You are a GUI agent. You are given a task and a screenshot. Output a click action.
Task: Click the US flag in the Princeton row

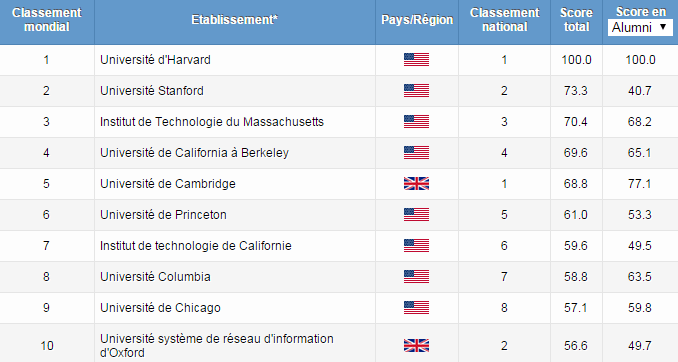(x=416, y=215)
